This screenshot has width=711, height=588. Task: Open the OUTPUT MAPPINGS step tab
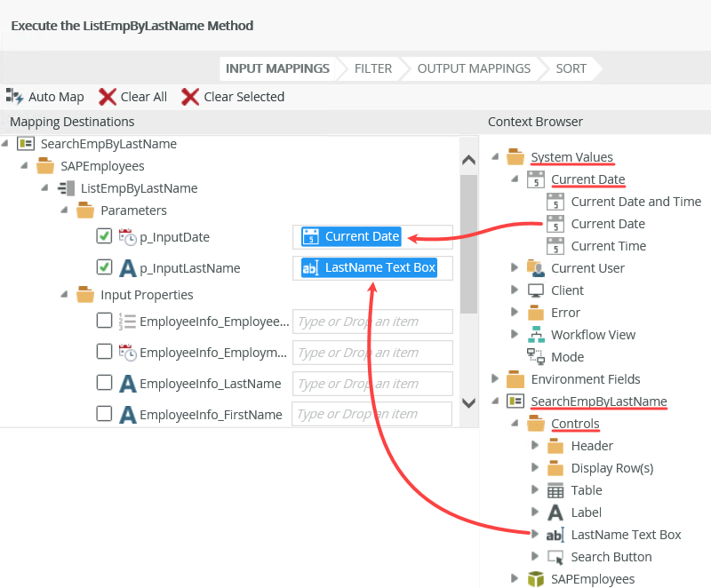tap(474, 68)
